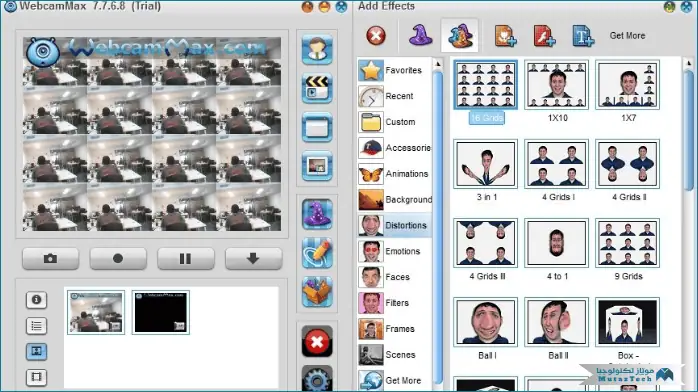
Task: Open the Scenes category
Action: pos(394,355)
